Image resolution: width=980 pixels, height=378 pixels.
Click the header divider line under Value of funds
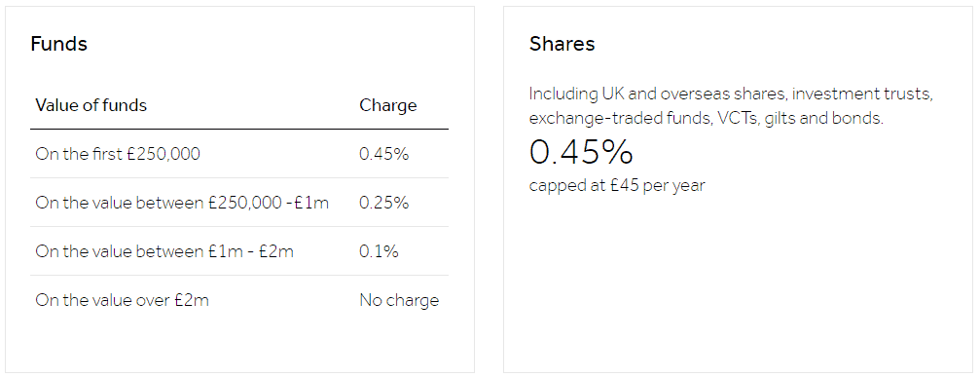click(x=239, y=129)
